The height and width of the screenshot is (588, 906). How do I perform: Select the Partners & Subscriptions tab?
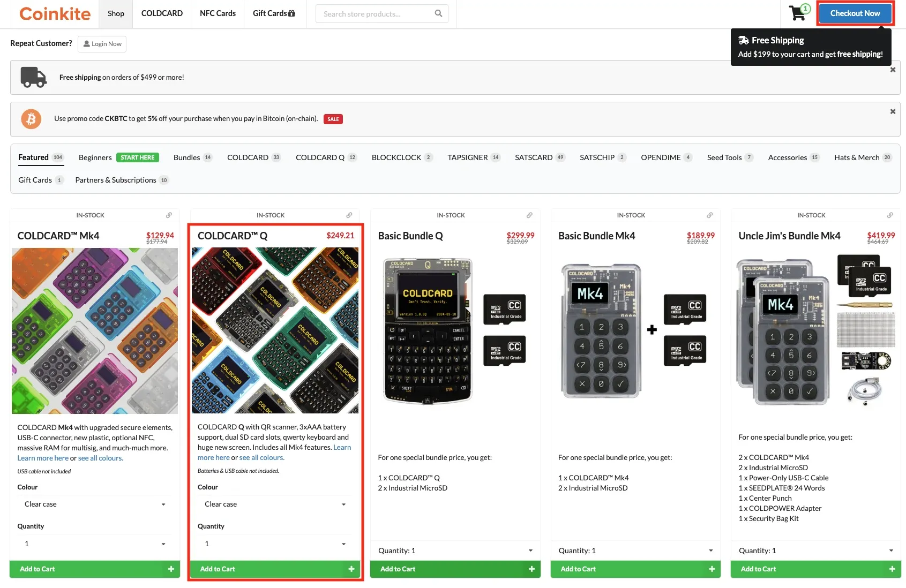point(122,180)
